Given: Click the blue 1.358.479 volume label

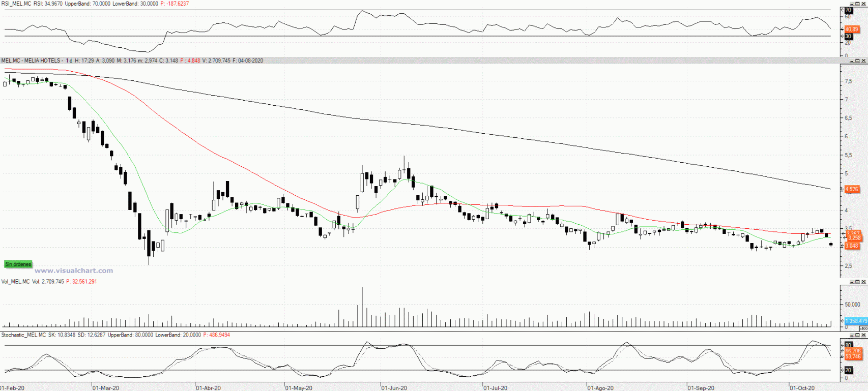Looking at the screenshot, I should [x=856, y=321].
